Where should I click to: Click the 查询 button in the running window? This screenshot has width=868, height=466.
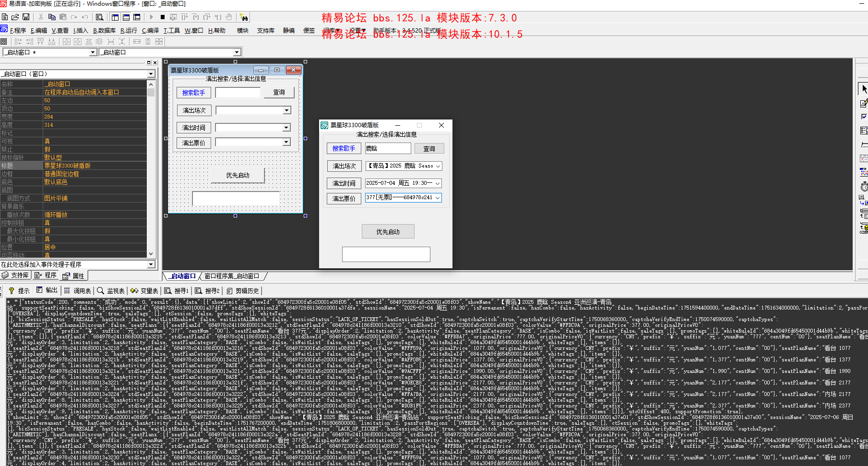pyautogui.click(x=429, y=148)
